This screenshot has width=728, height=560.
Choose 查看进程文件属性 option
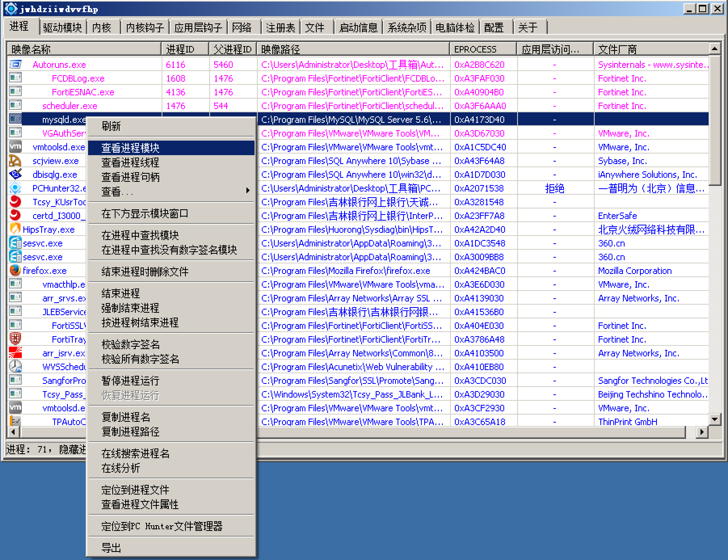[x=171, y=504]
